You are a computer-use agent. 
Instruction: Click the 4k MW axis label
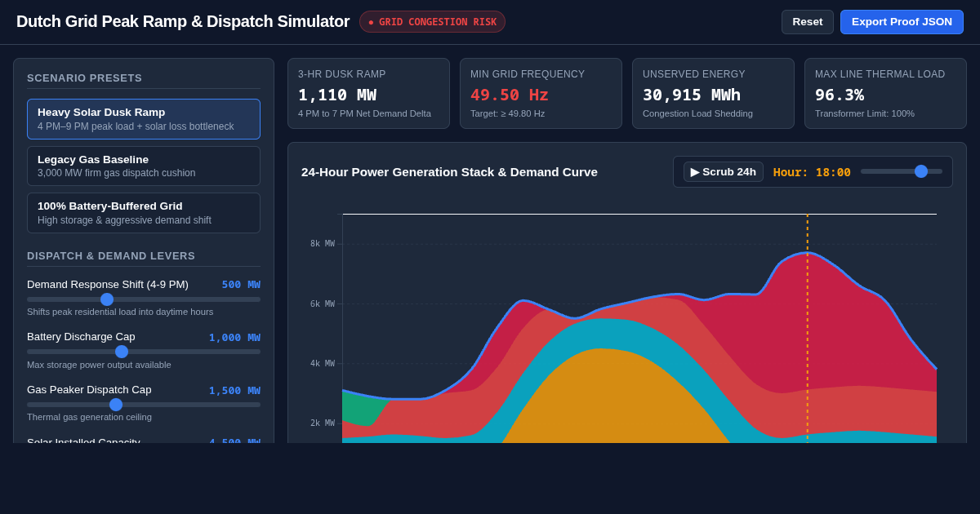[x=323, y=364]
